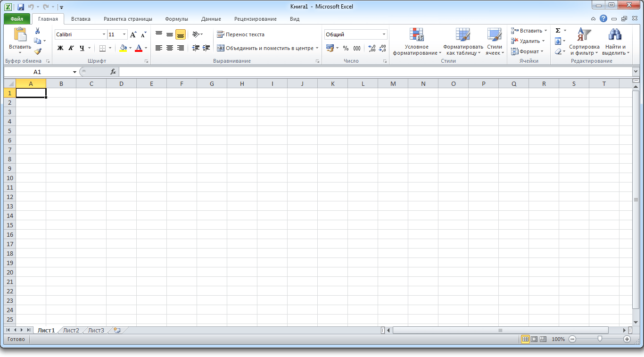The image size is (644, 357).
Task: Click the Undo arrow icon
Action: [31, 7]
